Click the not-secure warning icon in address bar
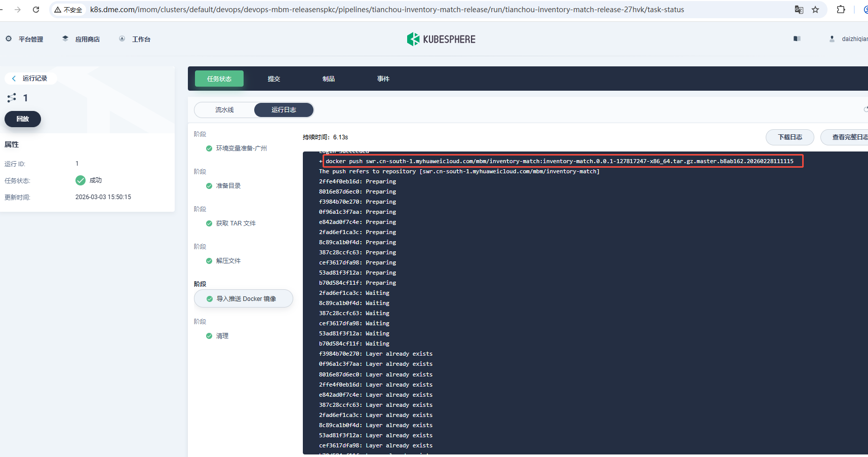 pyautogui.click(x=58, y=10)
